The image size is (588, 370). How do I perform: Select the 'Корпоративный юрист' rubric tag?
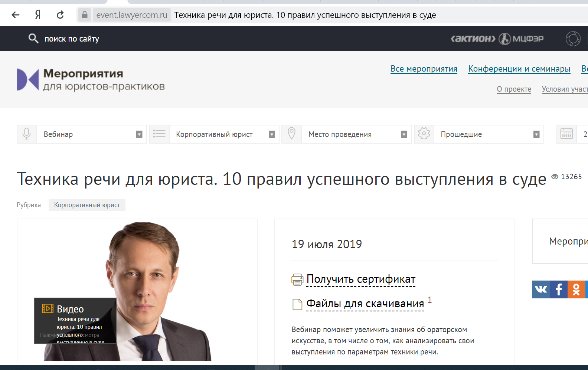(x=87, y=205)
